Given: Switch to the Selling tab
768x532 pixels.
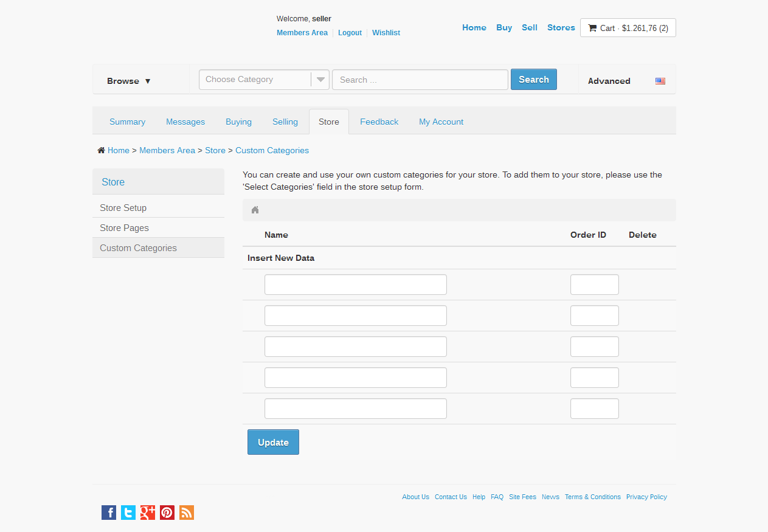Looking at the screenshot, I should (x=285, y=122).
